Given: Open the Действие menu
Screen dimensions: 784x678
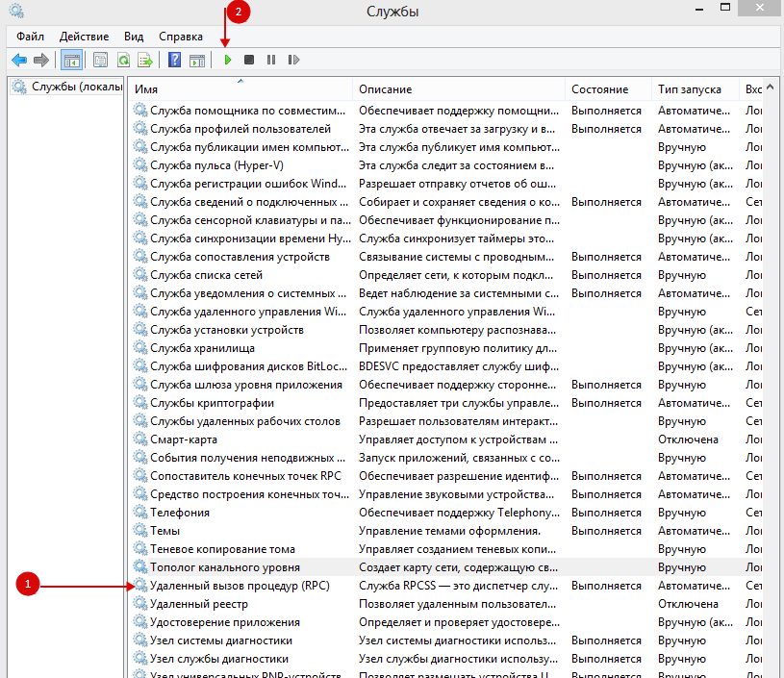Looking at the screenshot, I should point(84,36).
